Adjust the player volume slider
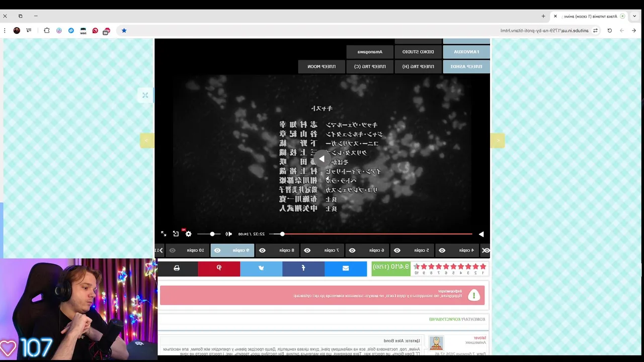This screenshot has height=362, width=644. point(208,234)
